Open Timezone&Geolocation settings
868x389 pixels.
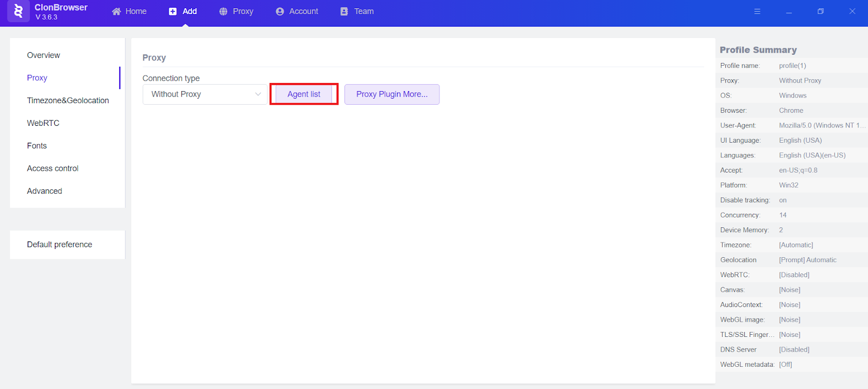(68, 101)
